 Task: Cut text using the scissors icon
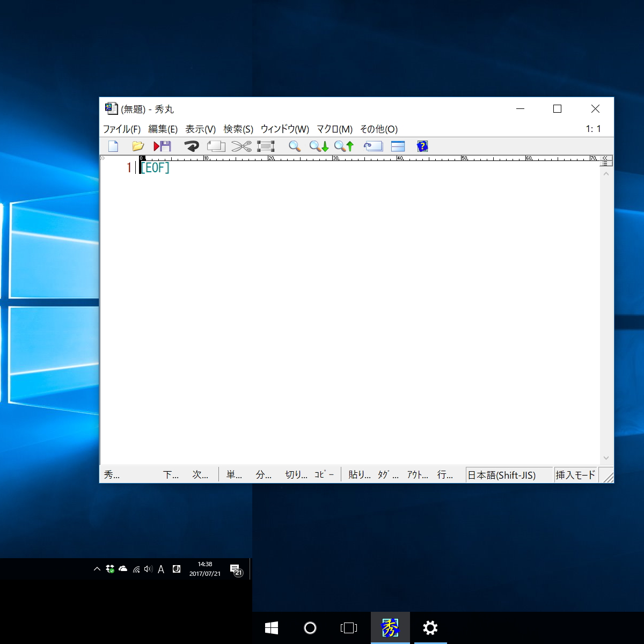(241, 146)
